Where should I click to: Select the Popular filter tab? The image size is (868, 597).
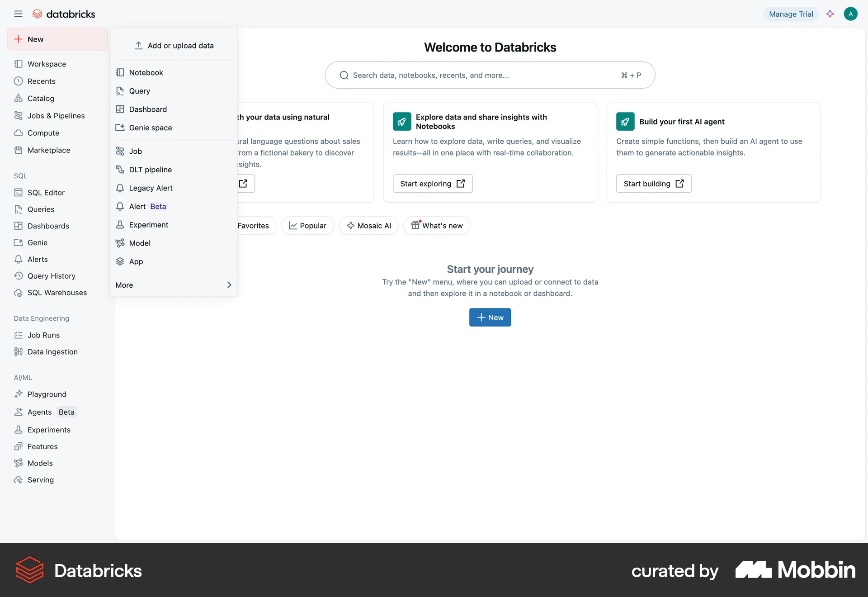pyautogui.click(x=307, y=225)
